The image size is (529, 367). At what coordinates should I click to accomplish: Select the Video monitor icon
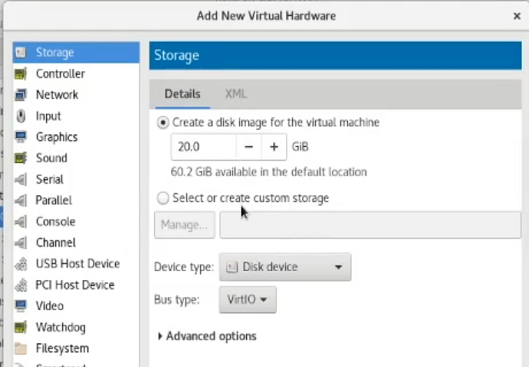[x=21, y=306]
